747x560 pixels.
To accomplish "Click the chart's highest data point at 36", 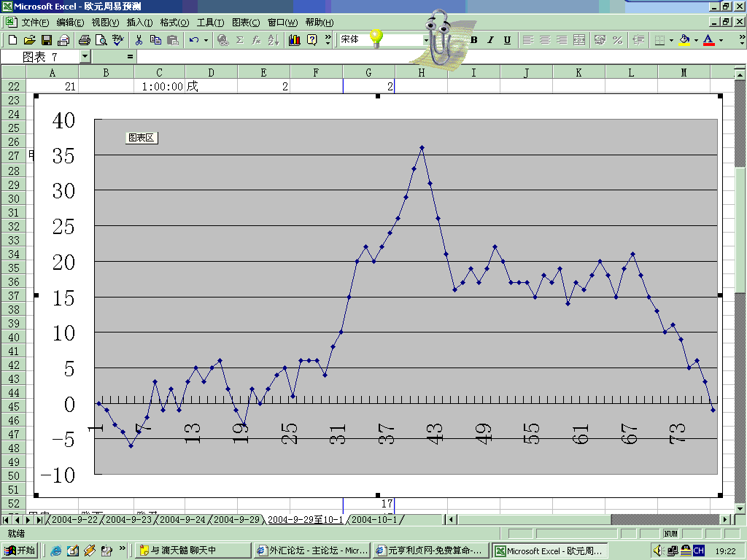I will pyautogui.click(x=422, y=148).
